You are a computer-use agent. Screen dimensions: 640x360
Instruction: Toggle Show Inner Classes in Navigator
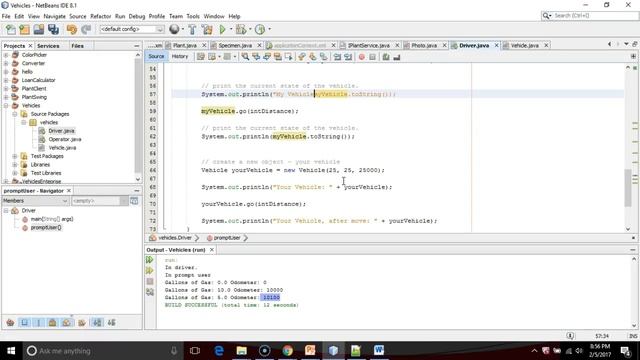(x=67, y=323)
